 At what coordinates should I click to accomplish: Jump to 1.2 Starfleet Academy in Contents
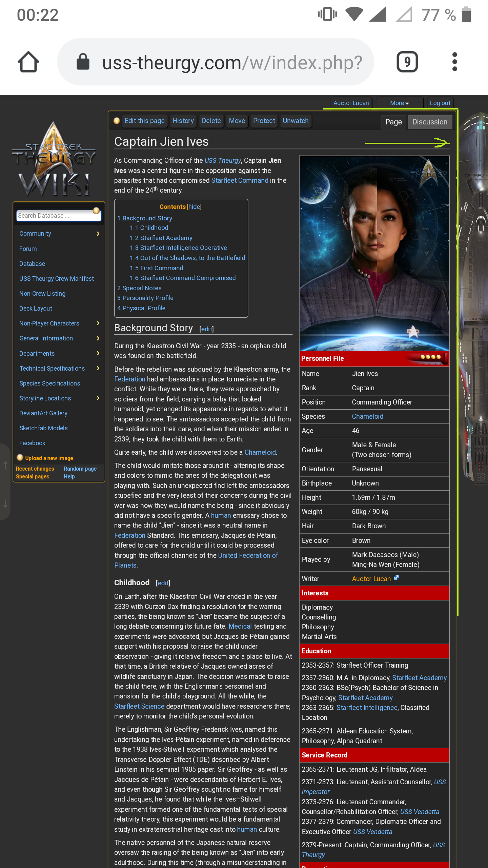coord(161,238)
